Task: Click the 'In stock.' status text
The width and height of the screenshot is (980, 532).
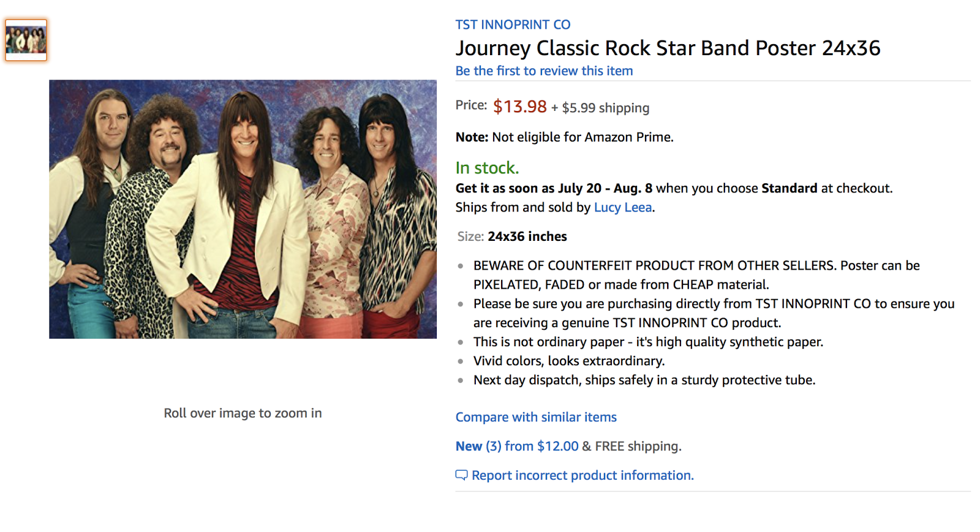Action: point(486,167)
